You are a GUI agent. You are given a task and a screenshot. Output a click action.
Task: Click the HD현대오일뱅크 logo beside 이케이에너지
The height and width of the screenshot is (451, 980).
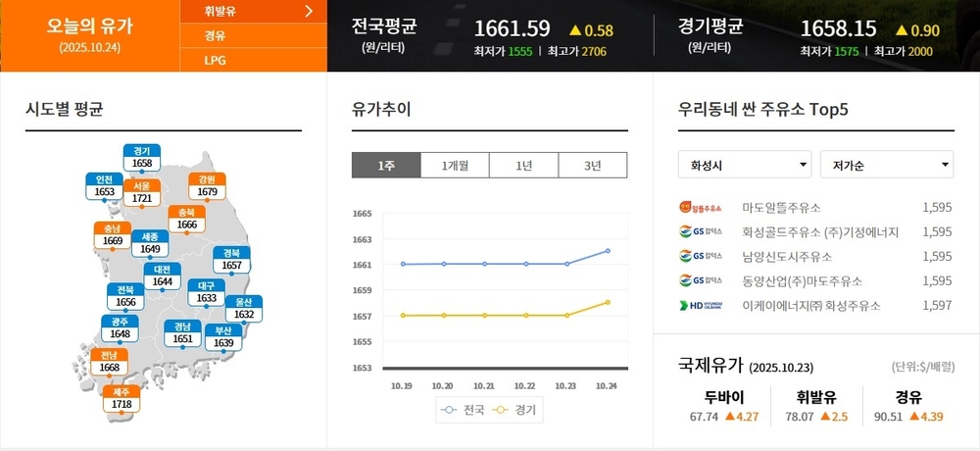click(x=700, y=306)
